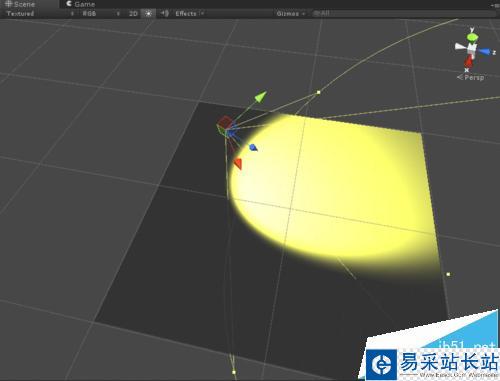This screenshot has width=500, height=381.
Task: Click the red X-axis cone on orientation gizmo
Action: [x=469, y=62]
